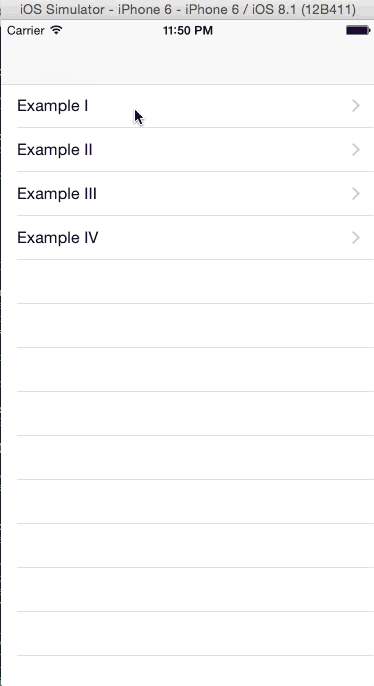Click the blank navigation bar area

[187, 62]
